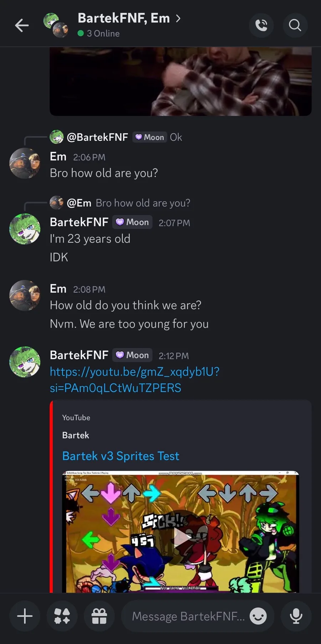
Task: Open the apps launcher icon
Action: pyautogui.click(x=62, y=616)
